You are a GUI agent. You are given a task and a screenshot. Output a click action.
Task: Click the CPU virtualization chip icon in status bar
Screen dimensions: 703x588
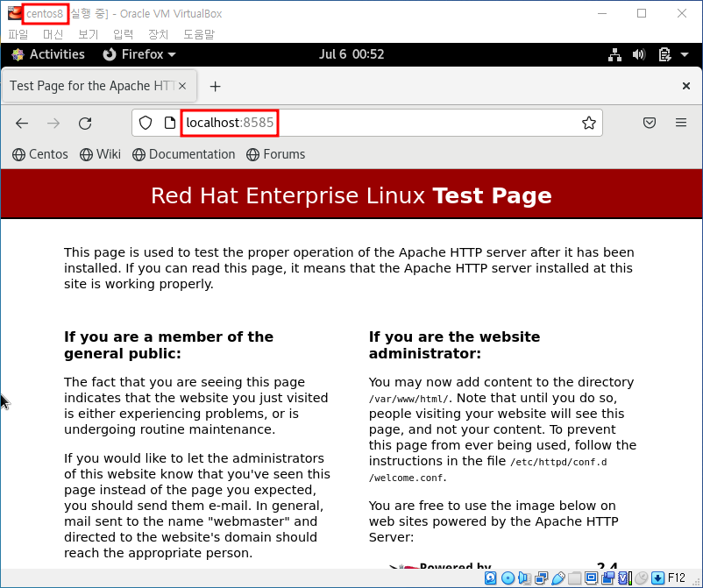coord(624,578)
